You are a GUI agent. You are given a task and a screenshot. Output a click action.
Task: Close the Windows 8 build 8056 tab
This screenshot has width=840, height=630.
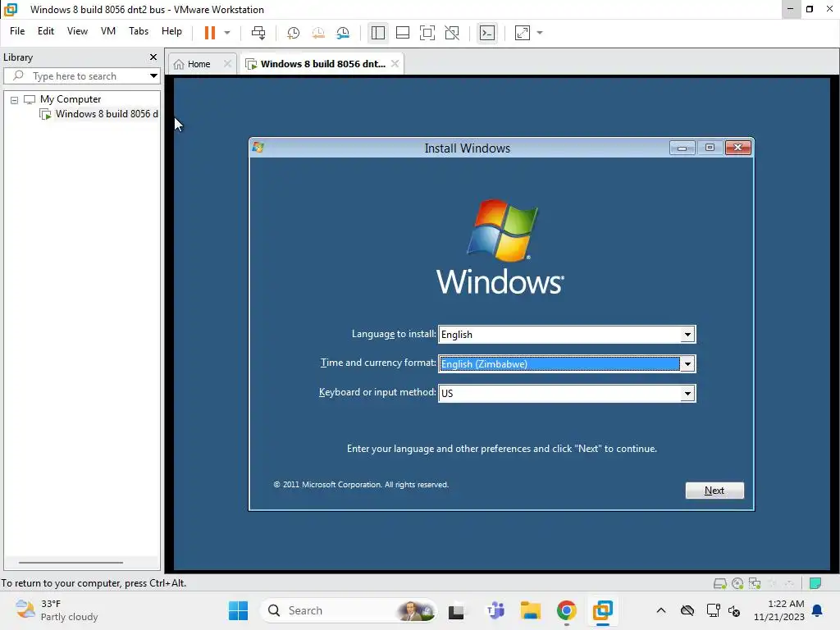tap(395, 63)
